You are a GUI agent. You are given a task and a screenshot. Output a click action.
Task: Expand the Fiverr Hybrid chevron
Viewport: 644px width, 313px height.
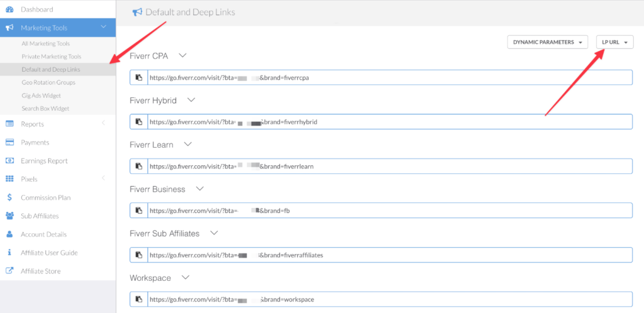pyautogui.click(x=191, y=100)
